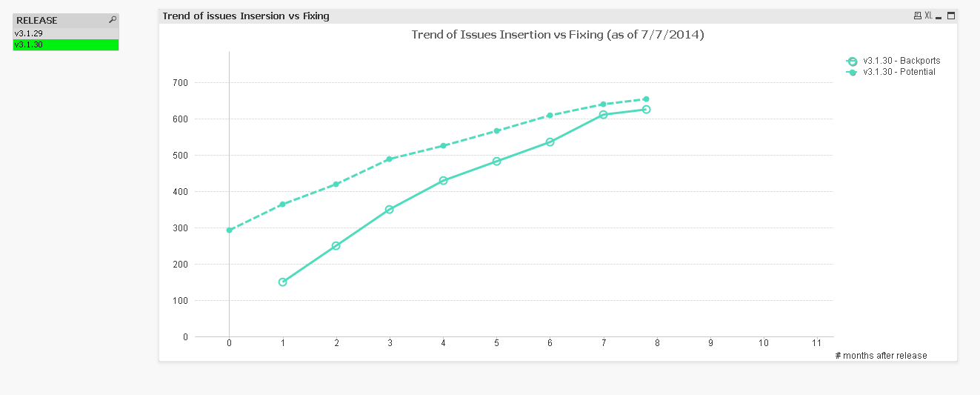Click the Print chart icon
This screenshot has width=980, height=395.
point(918,16)
